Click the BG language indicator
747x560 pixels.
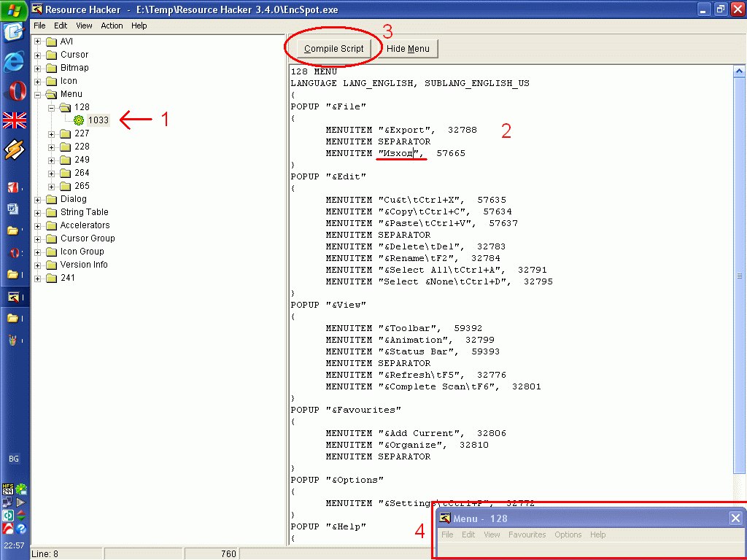coord(14,459)
